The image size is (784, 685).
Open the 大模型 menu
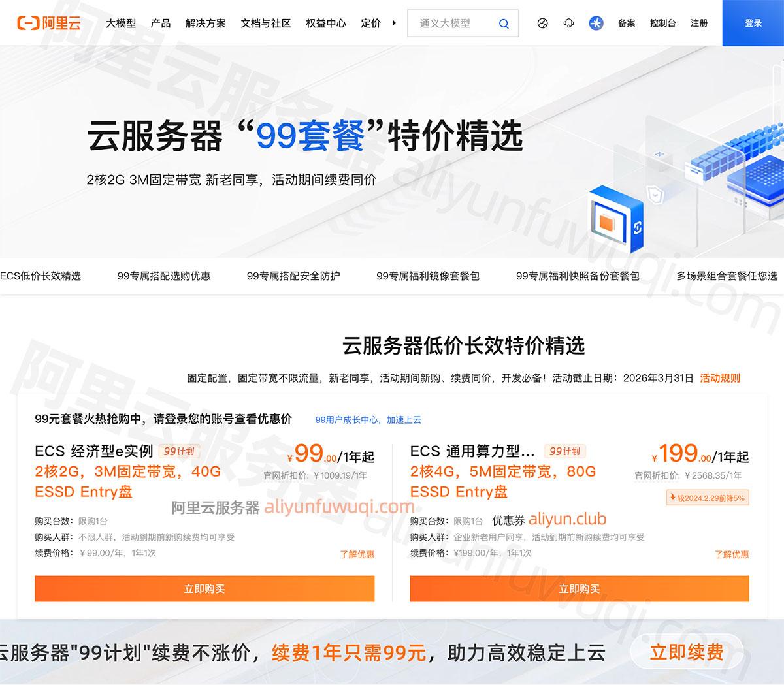pyautogui.click(x=121, y=23)
